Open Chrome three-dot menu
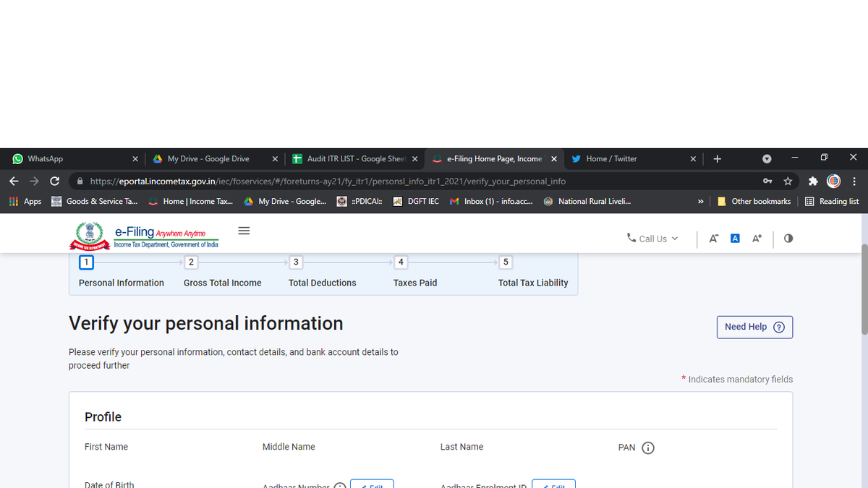The image size is (868, 488). (854, 181)
